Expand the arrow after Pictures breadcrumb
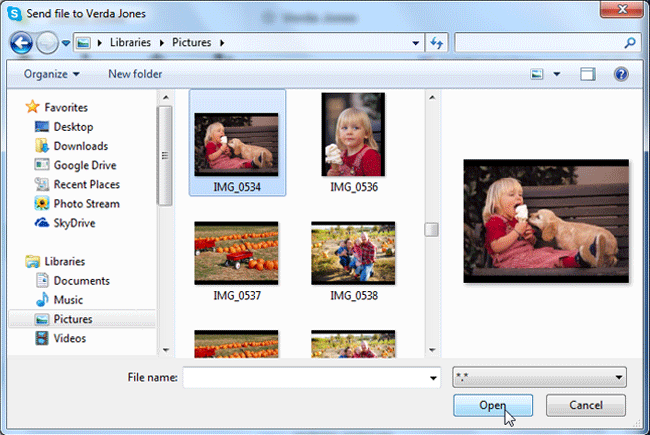The width and height of the screenshot is (650, 435). [x=222, y=42]
